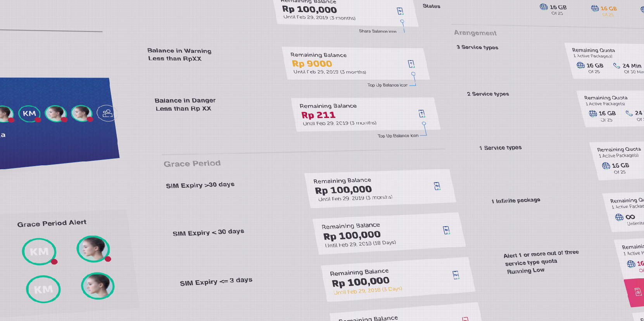Image resolution: width=644 pixels, height=321 pixels.
Task: Click the pink button at right edge
Action: (636, 292)
